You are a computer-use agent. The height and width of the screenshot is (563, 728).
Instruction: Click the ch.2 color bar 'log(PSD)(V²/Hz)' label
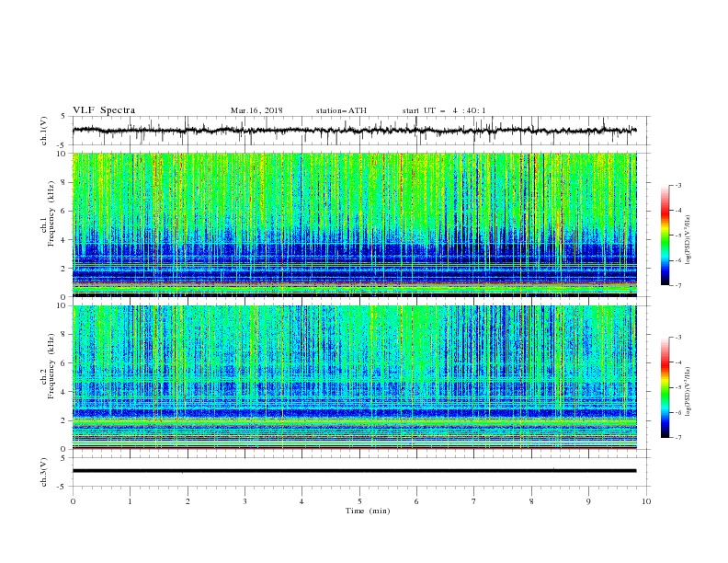[688, 392]
